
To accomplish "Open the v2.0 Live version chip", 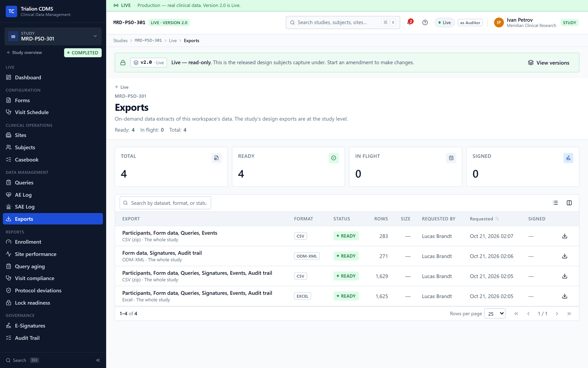I will 149,63.
